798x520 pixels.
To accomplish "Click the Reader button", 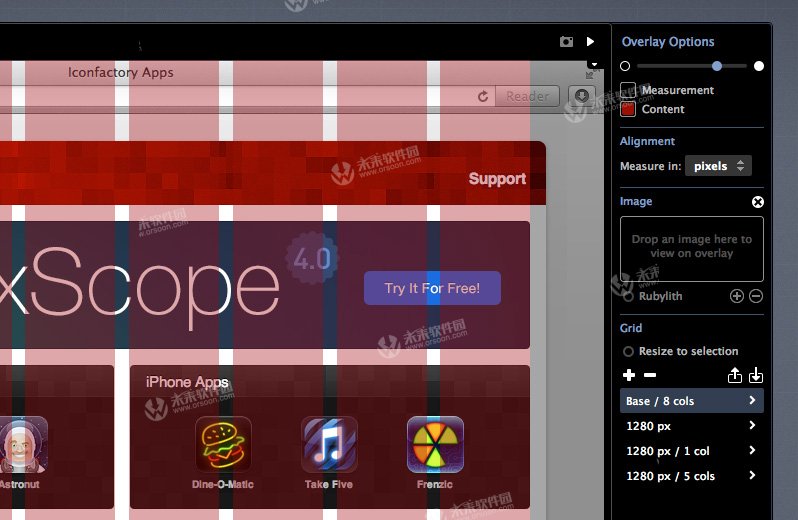I will [527, 96].
